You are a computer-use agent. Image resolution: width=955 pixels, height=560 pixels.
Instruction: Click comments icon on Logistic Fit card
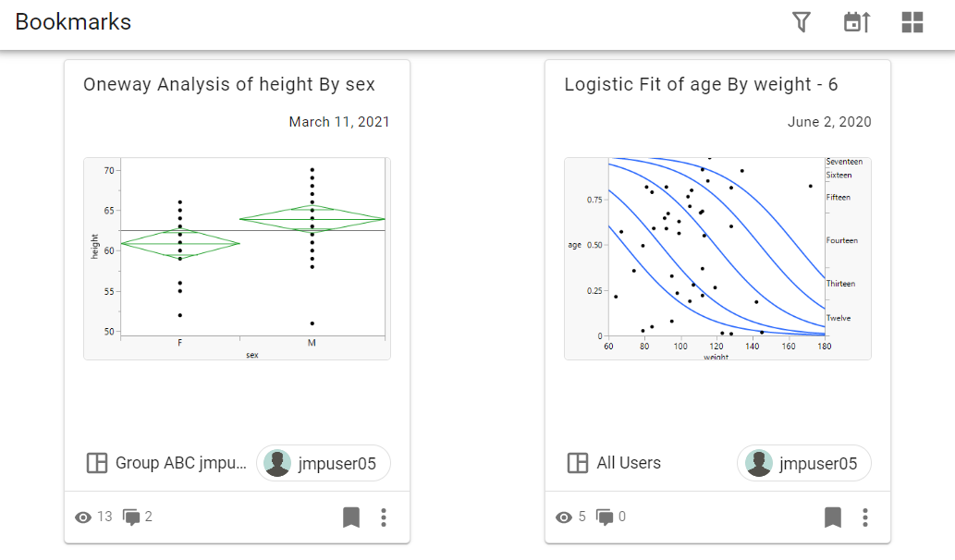tap(605, 517)
